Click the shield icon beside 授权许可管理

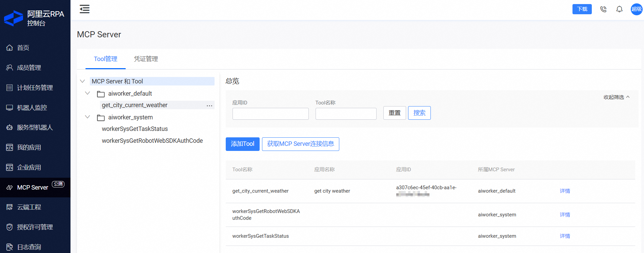pyautogui.click(x=9, y=227)
